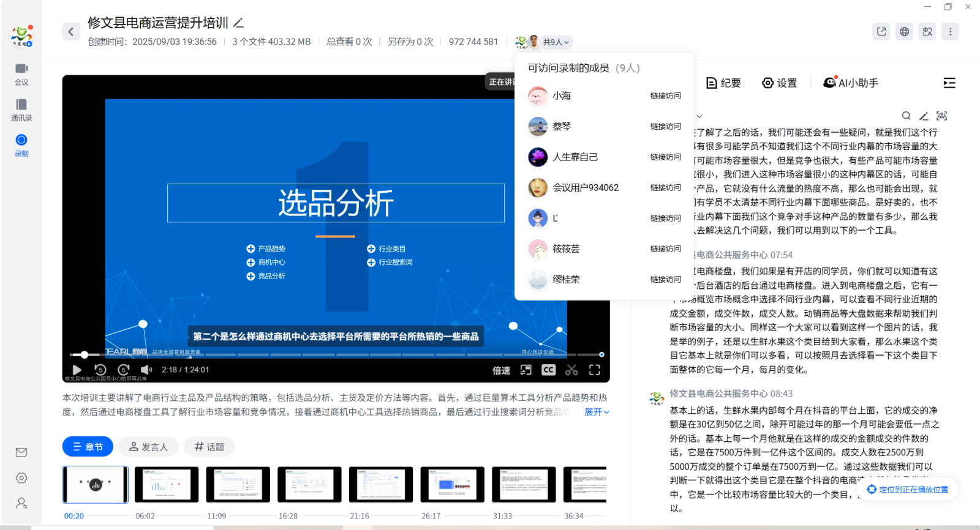Edit recording title with pencil icon

coord(239,23)
